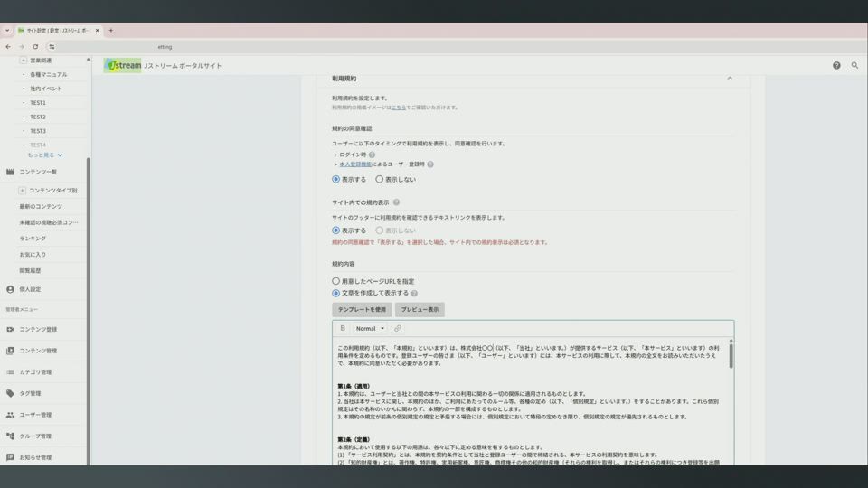This screenshot has height=488, width=868.
Task: Open タグ管理 in the admin menu
Action: pos(30,393)
